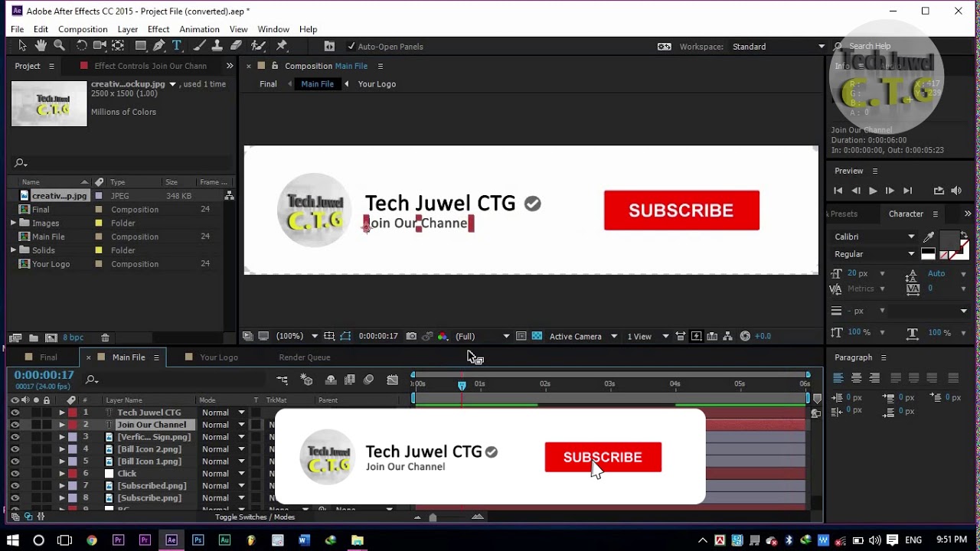The image size is (980, 551).
Task: Switch to the Final timeline tab
Action: click(x=48, y=357)
